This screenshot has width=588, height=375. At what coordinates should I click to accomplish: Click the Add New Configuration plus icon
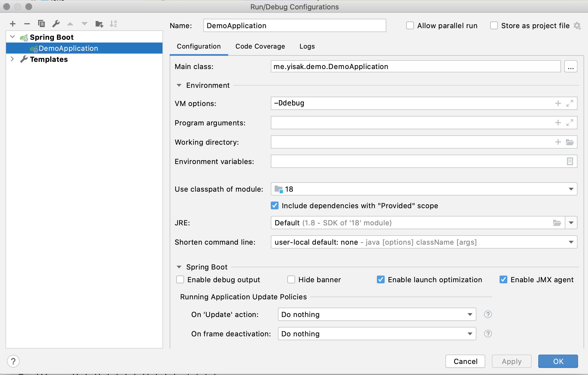click(x=13, y=24)
